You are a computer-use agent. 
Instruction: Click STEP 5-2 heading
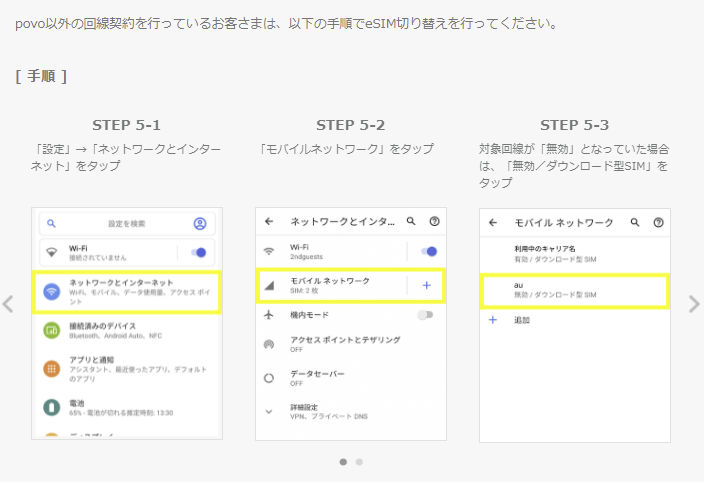click(x=350, y=125)
